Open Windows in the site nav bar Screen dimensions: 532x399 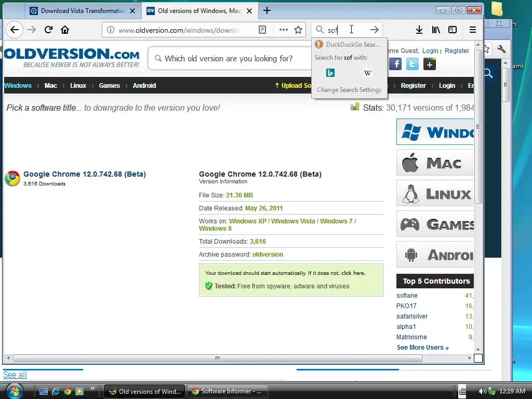18,86
